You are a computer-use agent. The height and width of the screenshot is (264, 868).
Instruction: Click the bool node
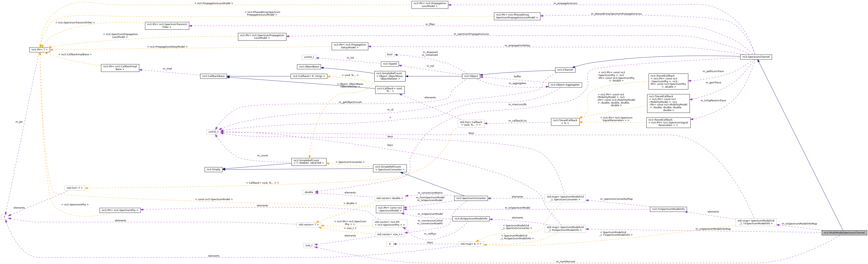390,54
